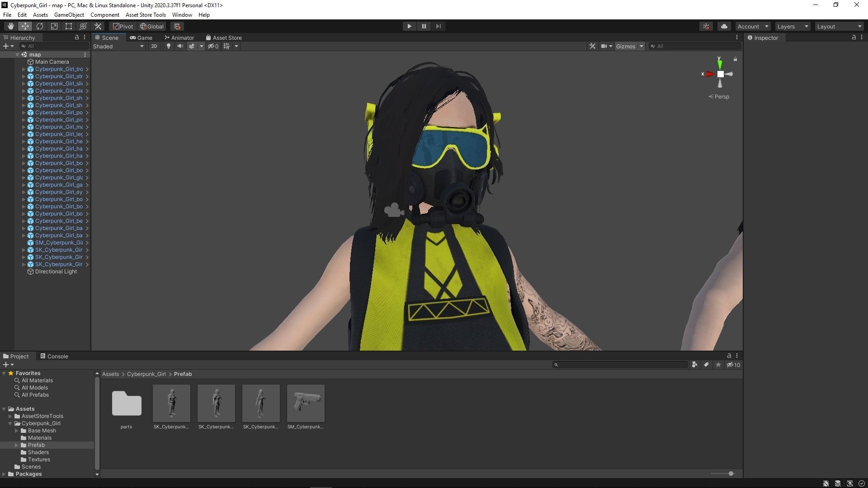868x488 pixels.
Task: Click the Step frame button
Action: (x=438, y=26)
